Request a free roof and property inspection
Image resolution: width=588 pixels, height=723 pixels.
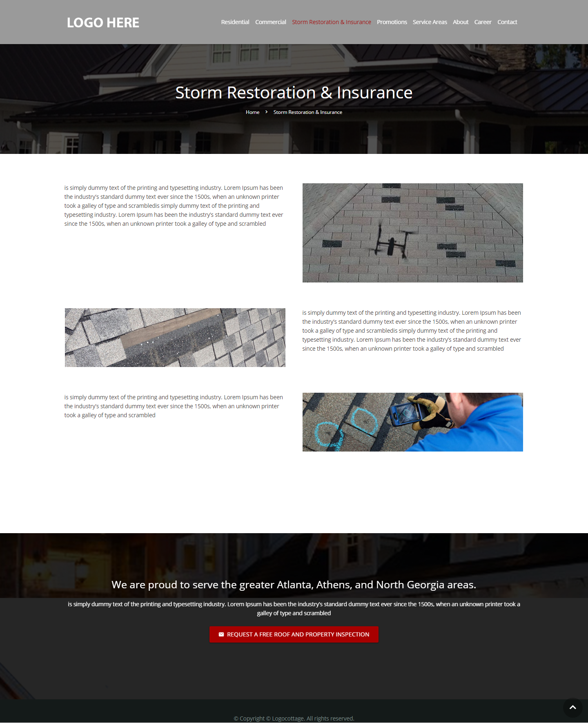294,634
